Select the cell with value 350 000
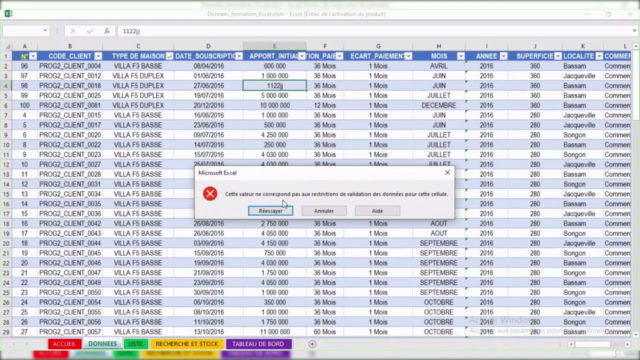The height and width of the screenshot is (360, 640). click(x=275, y=302)
